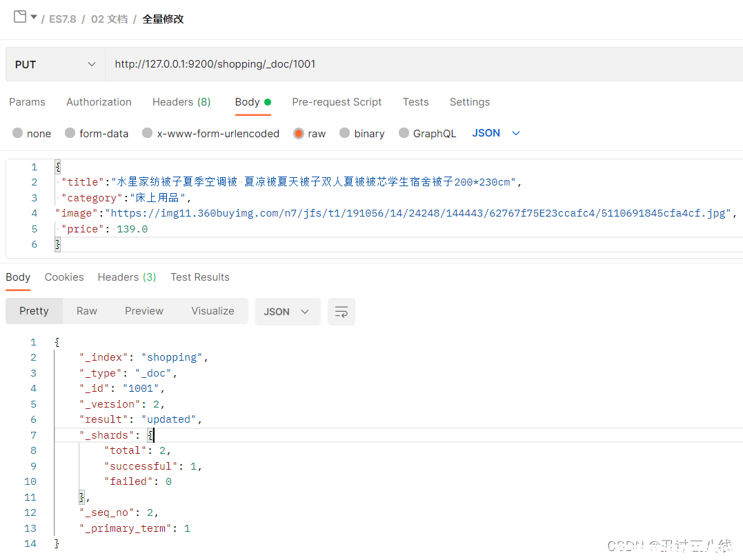Click the "category":"床上用品" line
Viewport: 743px width, 560px height.
coord(126,197)
